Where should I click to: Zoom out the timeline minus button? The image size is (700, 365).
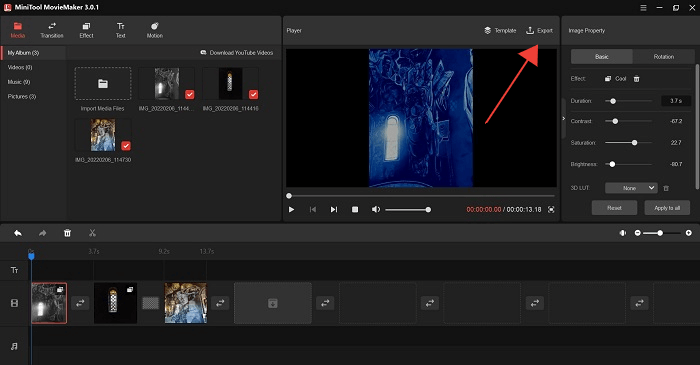(x=638, y=233)
